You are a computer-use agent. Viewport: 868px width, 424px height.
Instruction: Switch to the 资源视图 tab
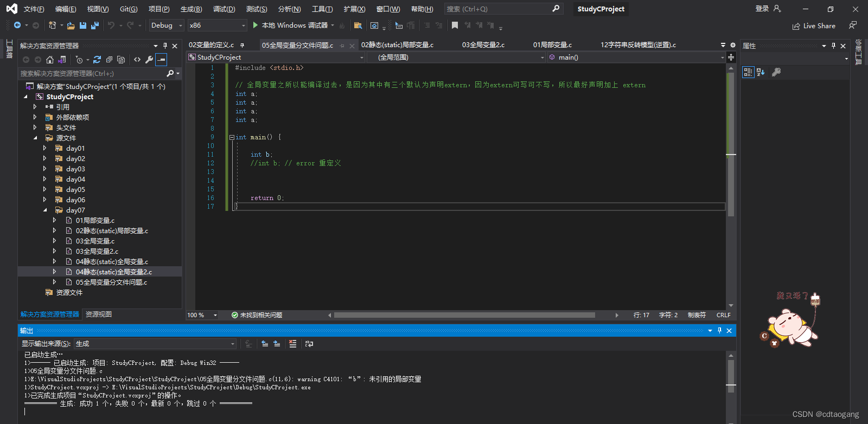99,314
